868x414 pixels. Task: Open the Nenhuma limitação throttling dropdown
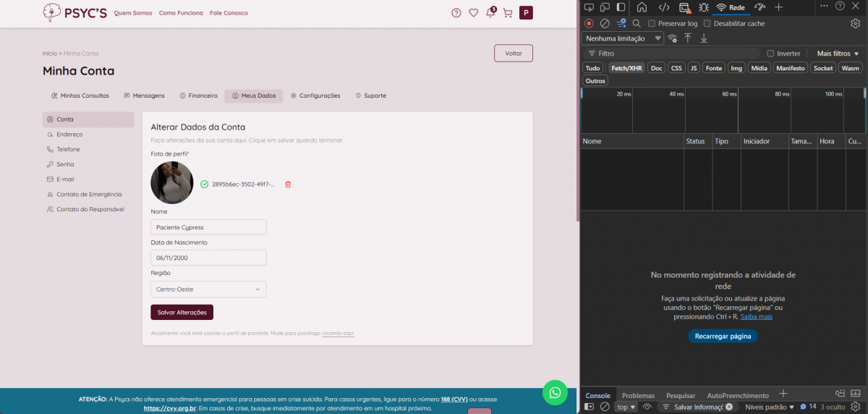623,38
